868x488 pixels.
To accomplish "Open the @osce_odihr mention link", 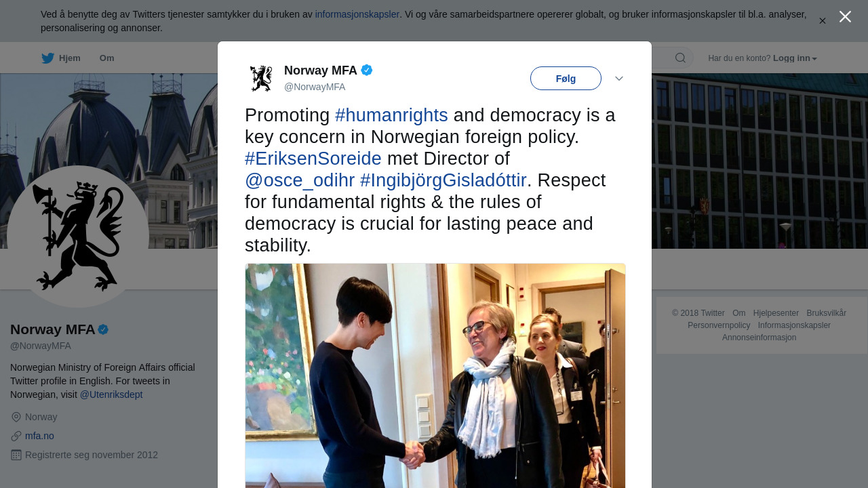I will pyautogui.click(x=300, y=180).
